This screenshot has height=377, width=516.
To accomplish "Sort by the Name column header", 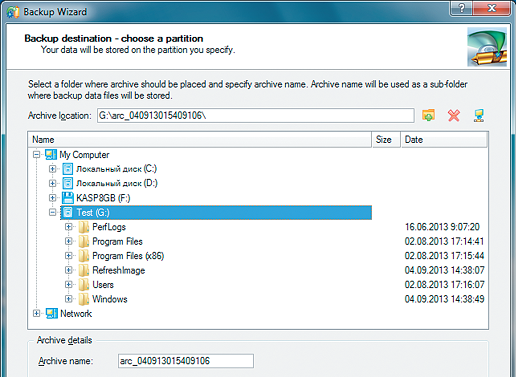I will point(200,140).
